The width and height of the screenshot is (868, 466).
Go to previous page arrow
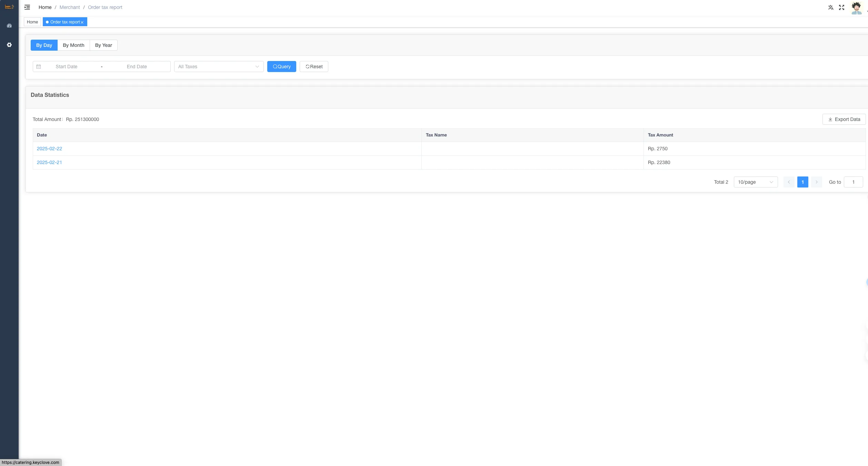pyautogui.click(x=789, y=182)
